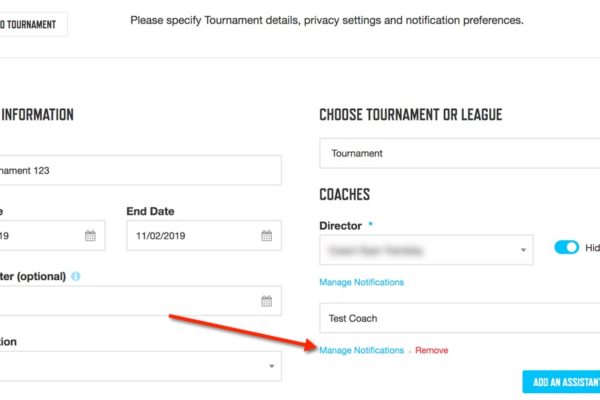Image resolution: width=600 pixels, height=400 pixels.
Task: Click the blue info icon beside (optional)
Action: click(x=76, y=276)
